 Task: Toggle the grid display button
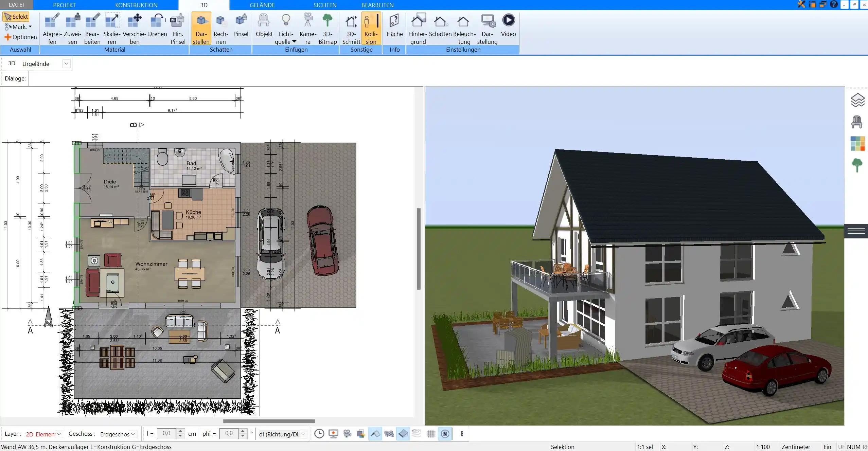pyautogui.click(x=431, y=434)
